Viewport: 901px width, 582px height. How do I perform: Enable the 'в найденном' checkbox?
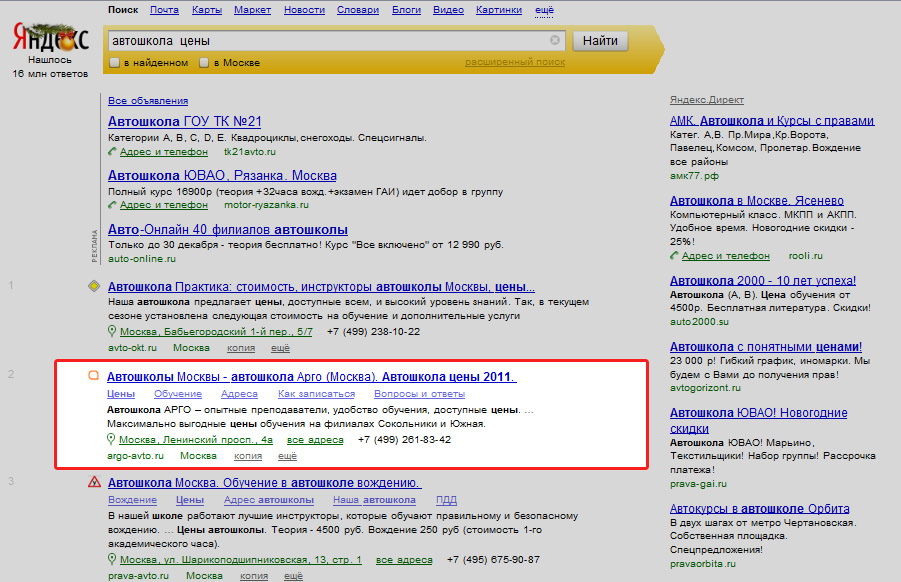point(114,63)
